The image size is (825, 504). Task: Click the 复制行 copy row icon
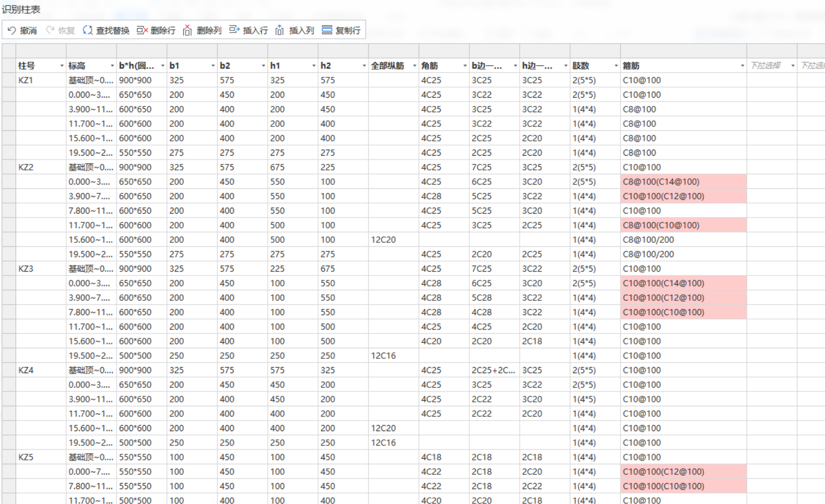click(x=327, y=30)
